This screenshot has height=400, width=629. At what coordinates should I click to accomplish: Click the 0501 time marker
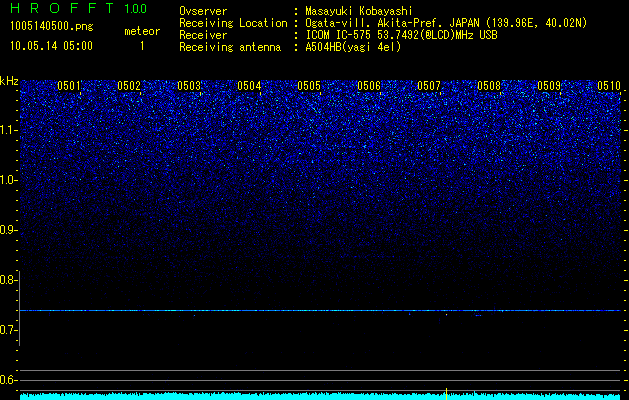69,86
